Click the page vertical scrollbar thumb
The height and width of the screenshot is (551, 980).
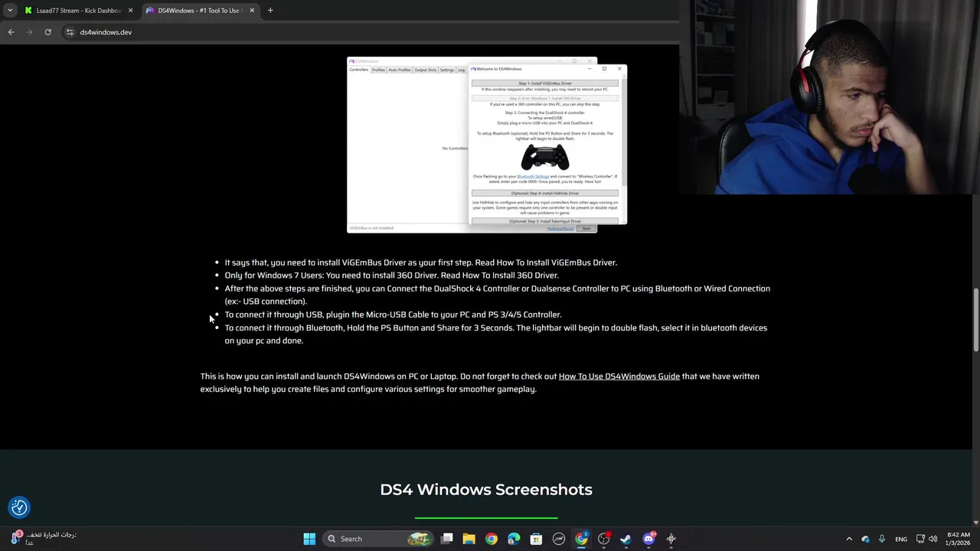[x=975, y=321]
